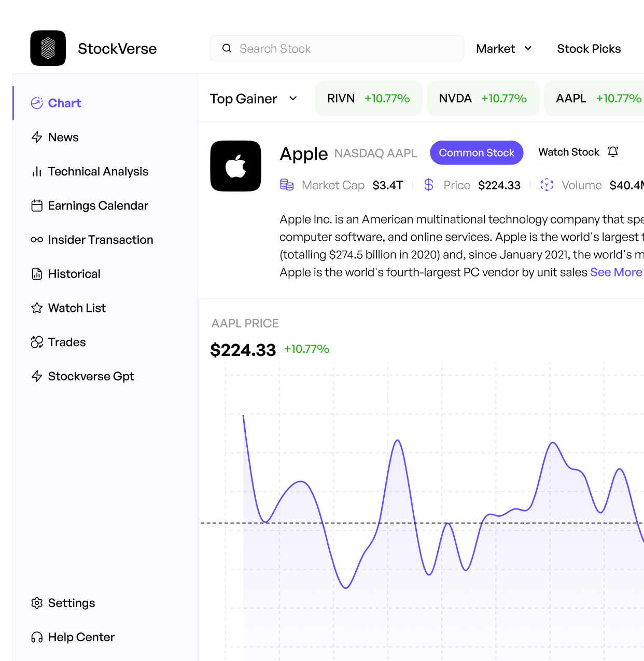
Task: Click the Insider Transaction glasses icon
Action: point(37,240)
